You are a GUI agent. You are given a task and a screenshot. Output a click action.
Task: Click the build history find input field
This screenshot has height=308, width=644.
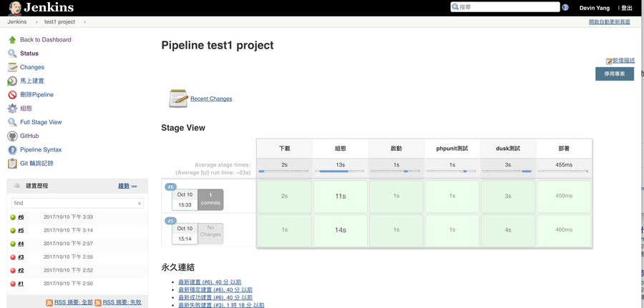pyautogui.click(x=77, y=203)
